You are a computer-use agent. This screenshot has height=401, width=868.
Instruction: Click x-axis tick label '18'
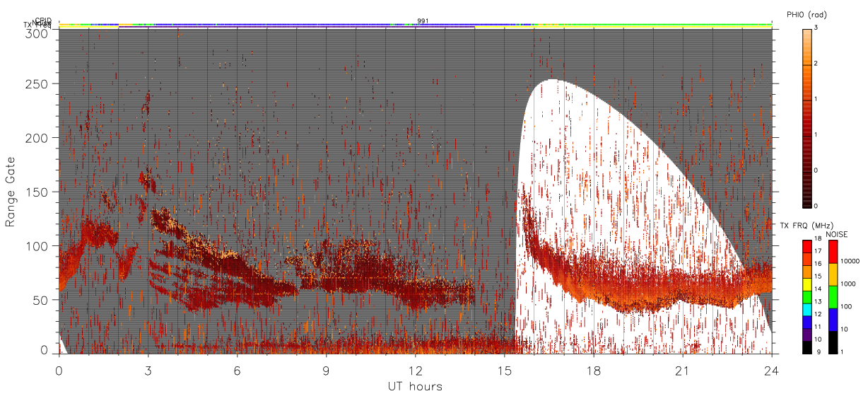coord(594,371)
